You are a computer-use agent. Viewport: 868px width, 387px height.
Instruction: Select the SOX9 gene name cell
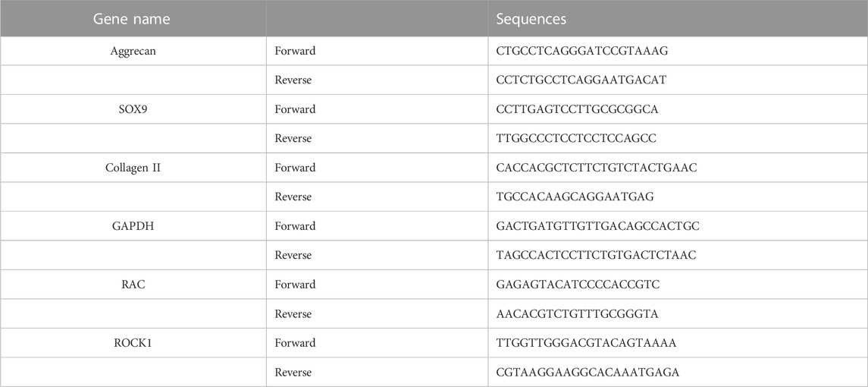point(131,109)
